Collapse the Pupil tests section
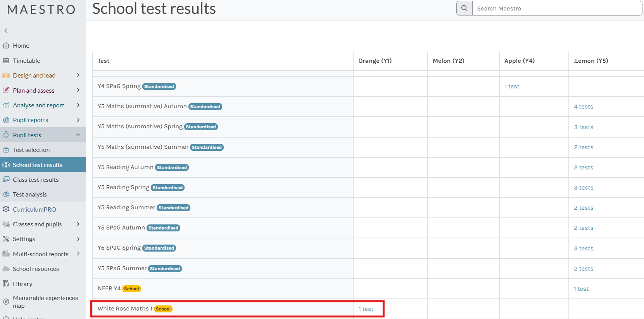The width and height of the screenshot is (644, 319). [78, 135]
